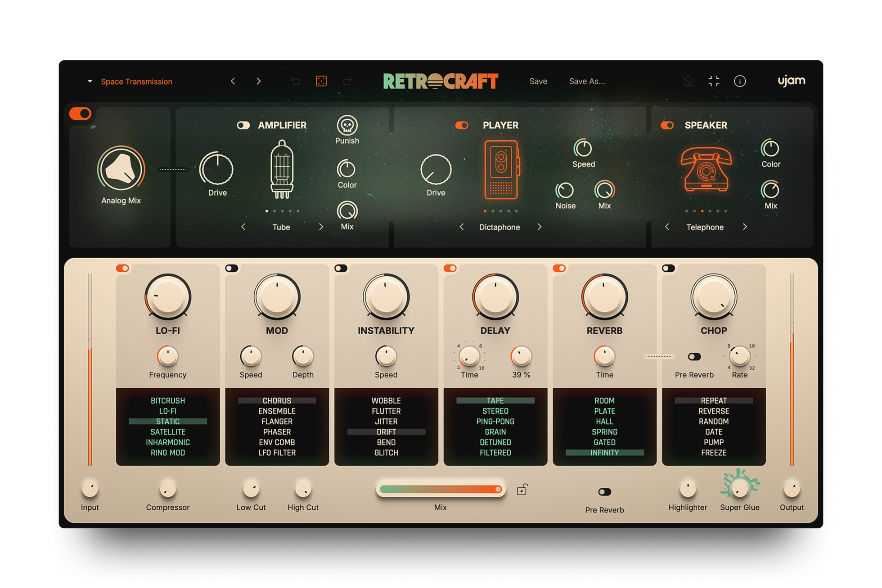Click the muted notification bell icon

(x=688, y=81)
